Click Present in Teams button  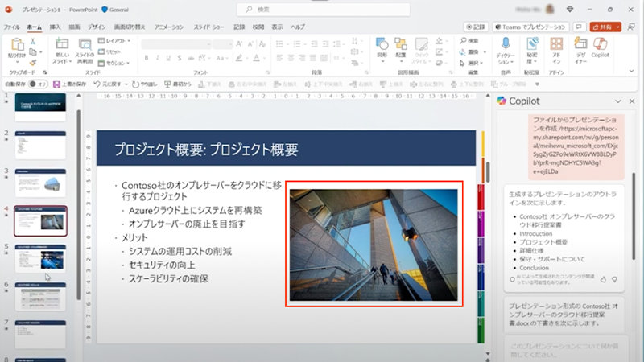click(x=531, y=27)
